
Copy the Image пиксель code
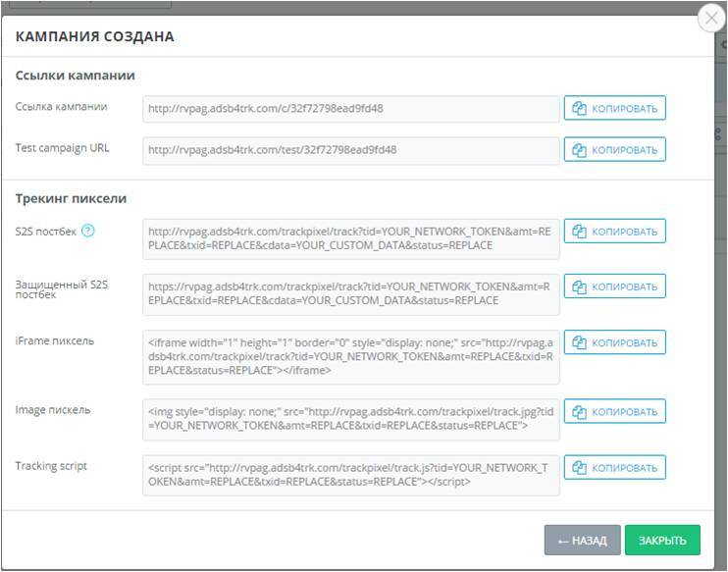[x=615, y=411]
